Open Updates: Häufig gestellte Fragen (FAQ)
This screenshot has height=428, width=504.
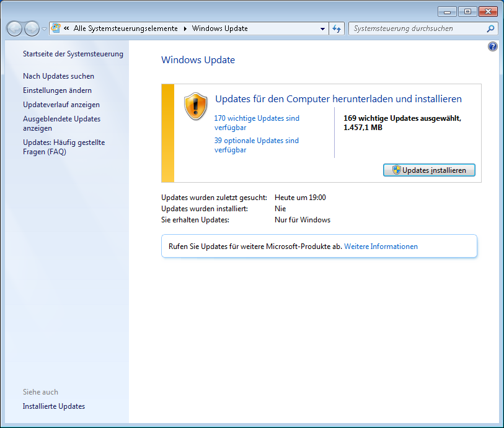[64, 147]
